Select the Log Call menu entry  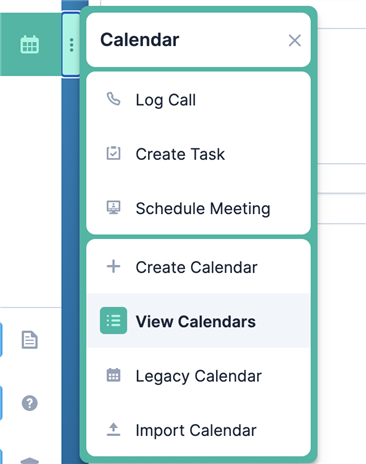coord(198,100)
